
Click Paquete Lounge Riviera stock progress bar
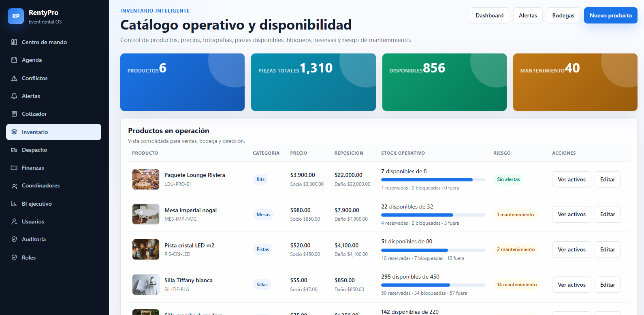(x=433, y=180)
